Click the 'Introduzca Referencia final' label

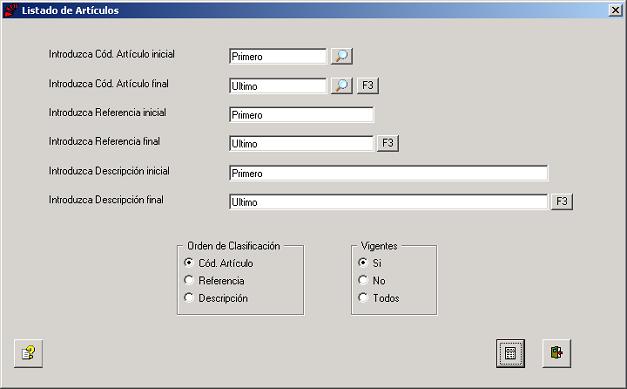(104, 142)
